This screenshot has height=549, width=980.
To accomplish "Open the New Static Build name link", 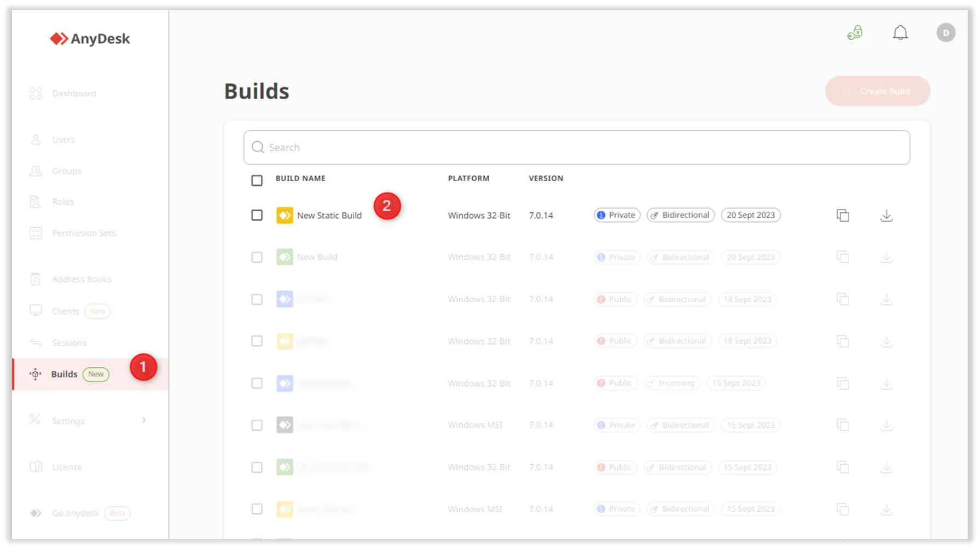I will (329, 216).
